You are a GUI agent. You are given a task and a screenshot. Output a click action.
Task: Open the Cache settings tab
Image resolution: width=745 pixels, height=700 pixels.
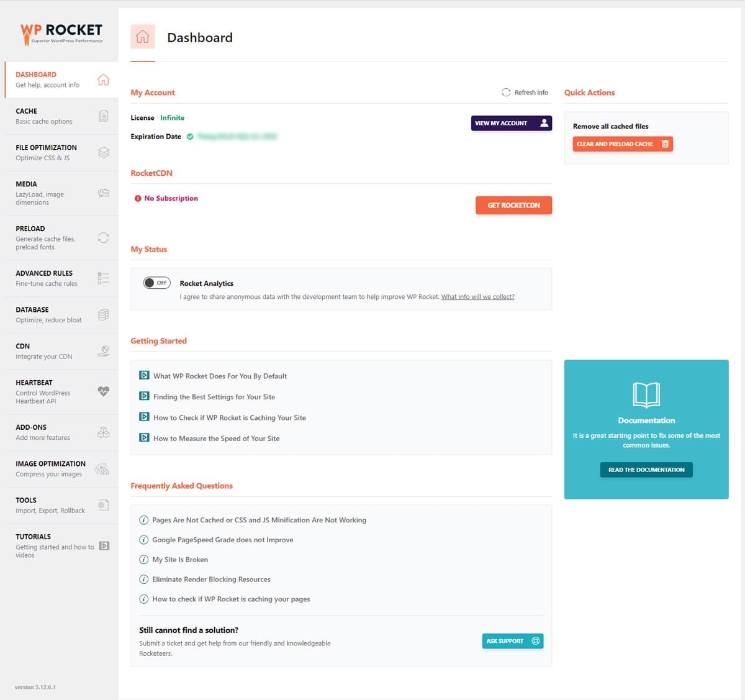43,116
